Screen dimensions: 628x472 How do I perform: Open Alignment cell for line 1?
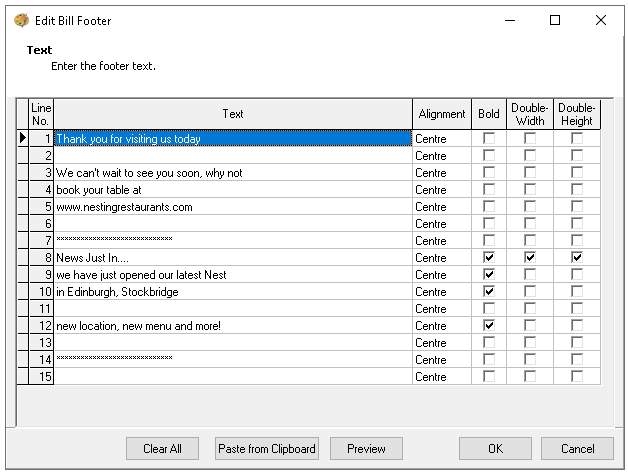442,139
